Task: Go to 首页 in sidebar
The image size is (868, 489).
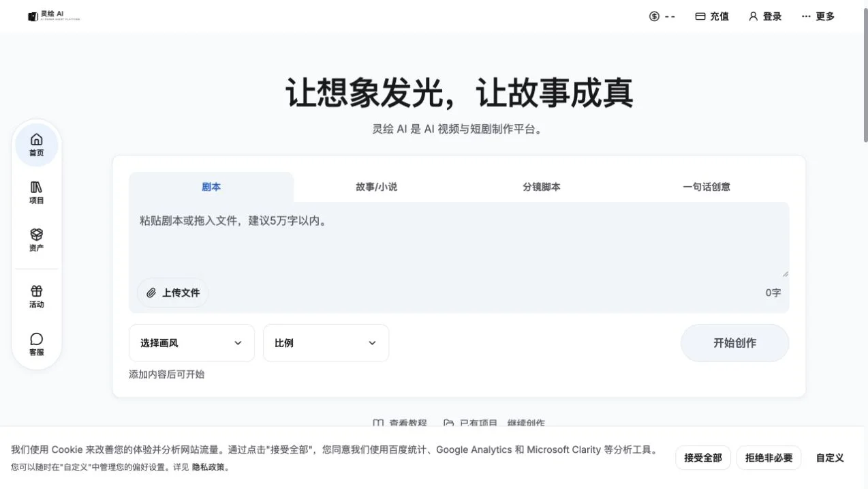Action: point(37,145)
